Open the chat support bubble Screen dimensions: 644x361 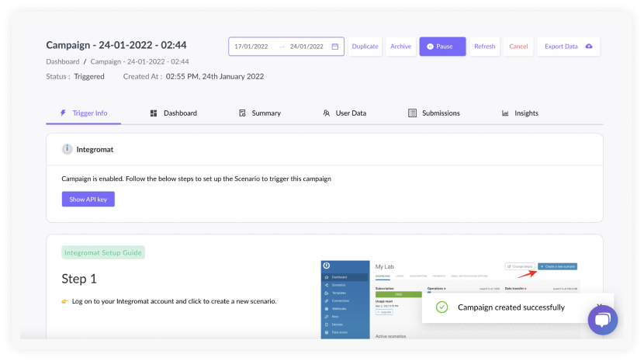click(x=603, y=320)
